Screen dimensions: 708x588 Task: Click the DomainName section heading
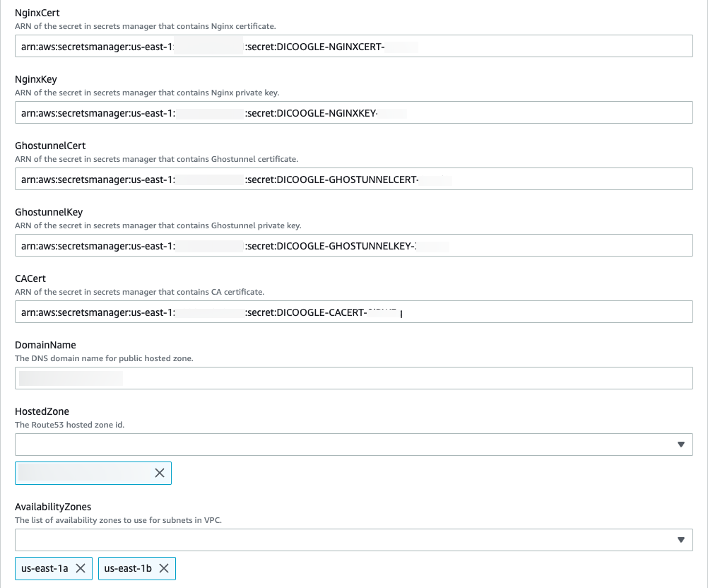[x=45, y=345]
